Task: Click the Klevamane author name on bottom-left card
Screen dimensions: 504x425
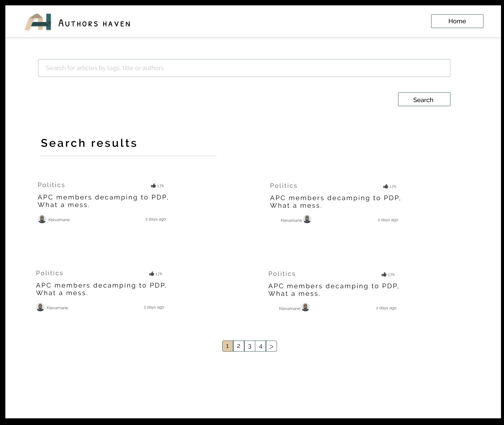Action: click(x=57, y=307)
